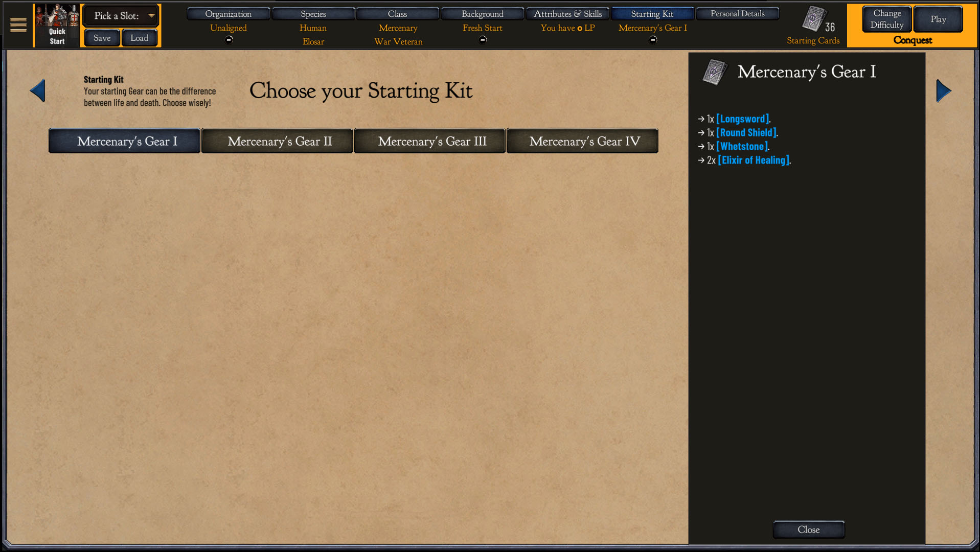Switch to the Personal Details tab

pos(737,14)
